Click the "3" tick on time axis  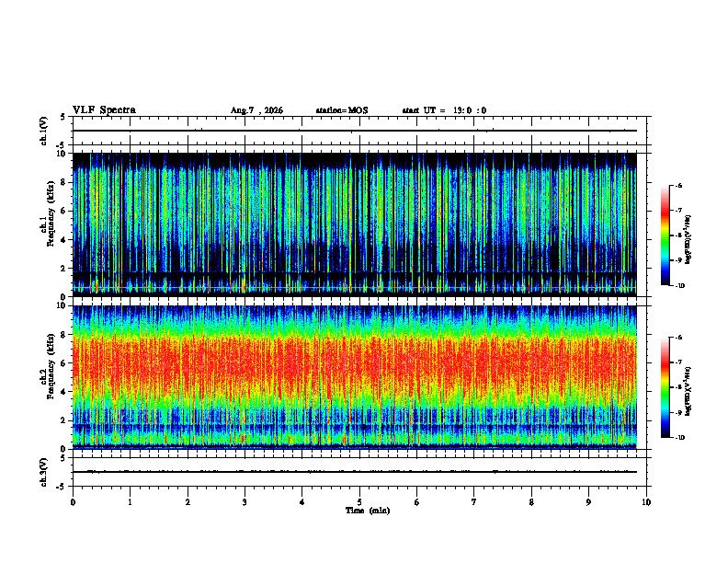tap(245, 502)
